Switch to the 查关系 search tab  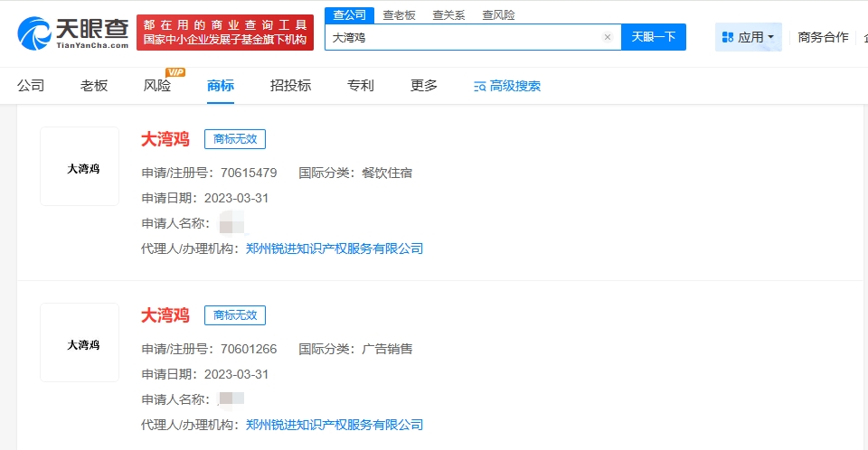(449, 14)
